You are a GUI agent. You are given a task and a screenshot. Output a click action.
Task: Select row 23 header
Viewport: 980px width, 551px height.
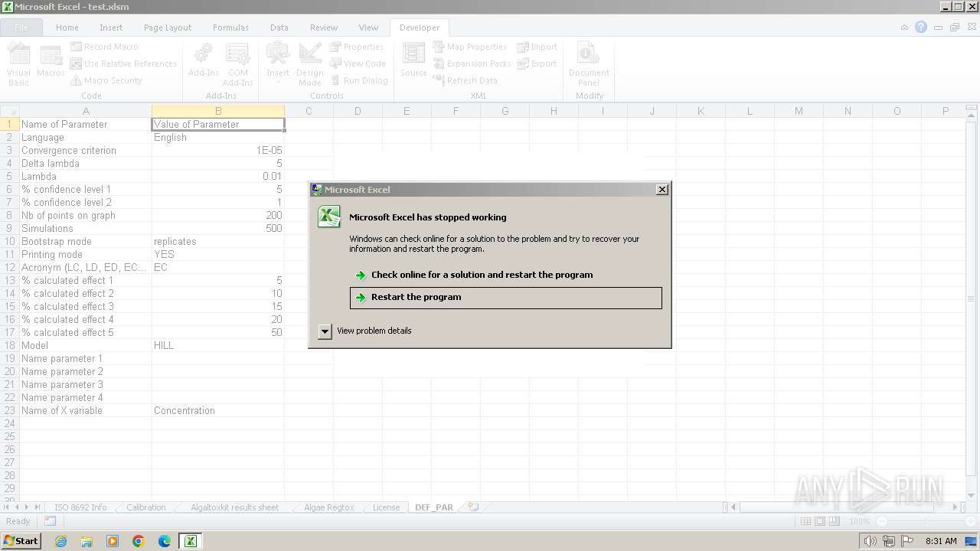pyautogui.click(x=10, y=410)
